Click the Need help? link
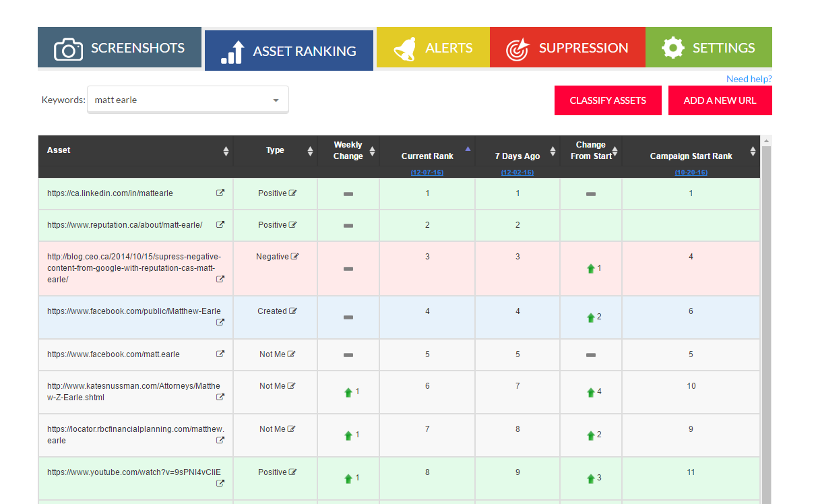 [749, 79]
